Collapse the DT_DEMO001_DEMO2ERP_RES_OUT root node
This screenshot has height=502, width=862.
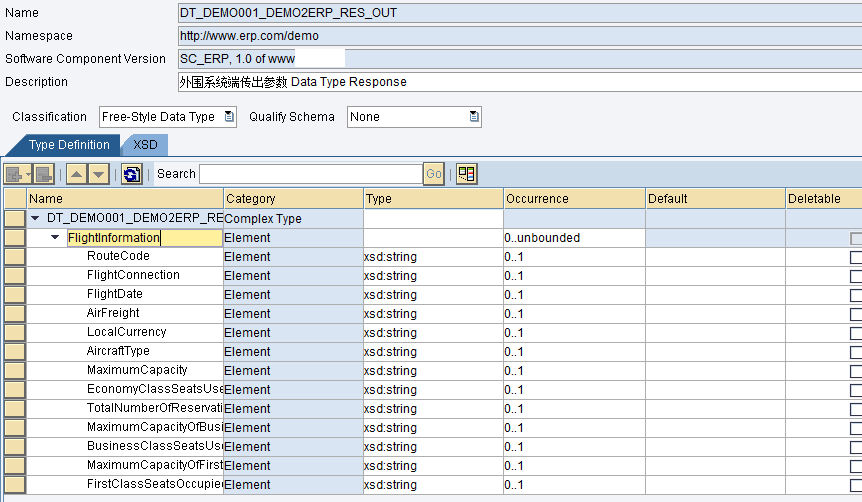[36, 218]
